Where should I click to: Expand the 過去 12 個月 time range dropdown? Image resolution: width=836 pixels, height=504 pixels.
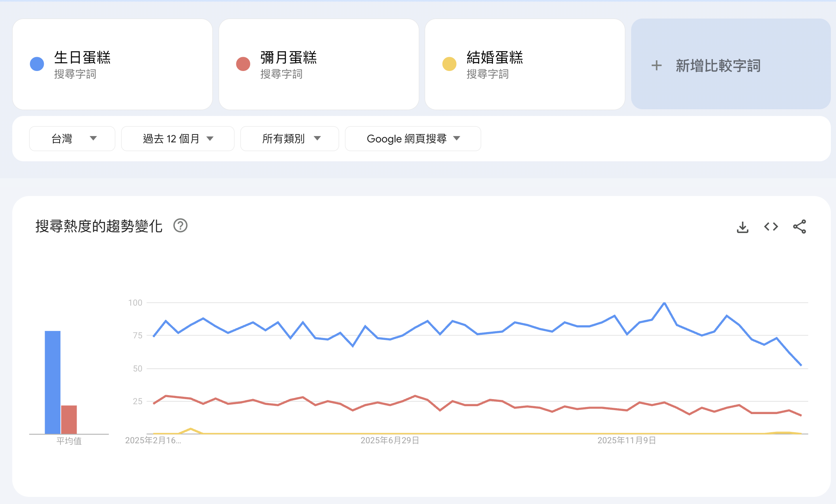point(178,138)
